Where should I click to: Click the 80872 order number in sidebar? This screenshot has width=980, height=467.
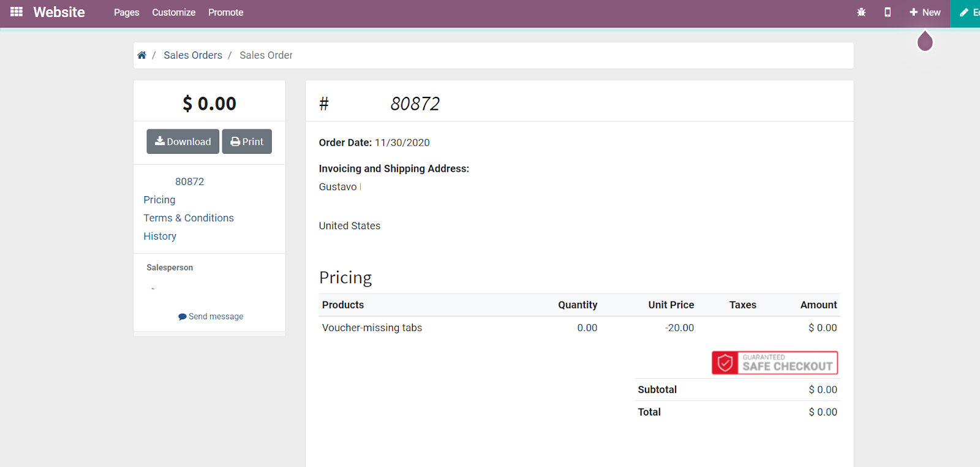[x=189, y=181]
